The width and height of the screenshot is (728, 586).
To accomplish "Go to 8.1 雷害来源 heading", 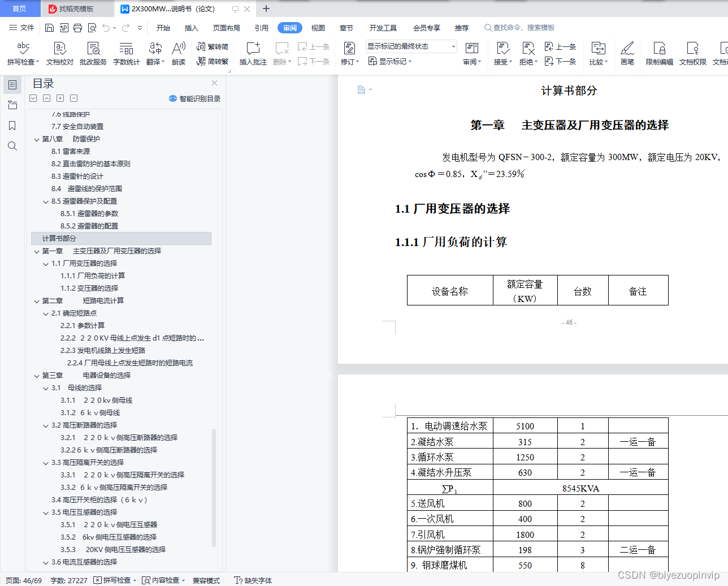I will 71,151.
